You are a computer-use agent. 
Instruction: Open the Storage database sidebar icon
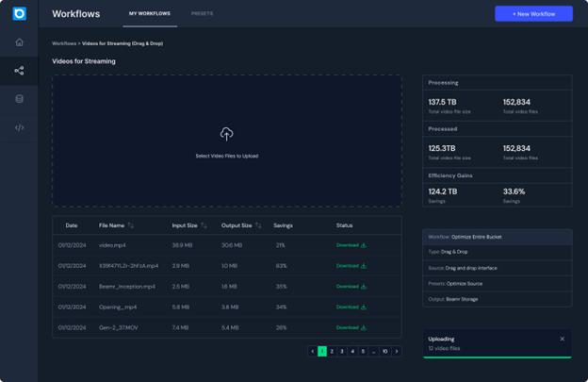coord(19,99)
